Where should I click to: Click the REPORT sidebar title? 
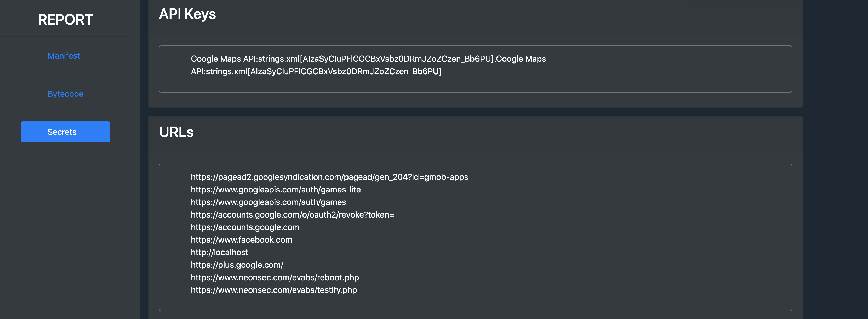click(65, 20)
